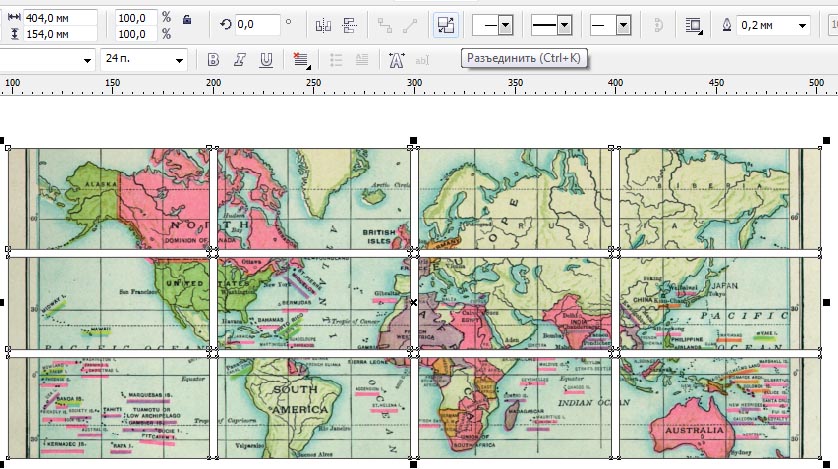Image resolution: width=838 pixels, height=469 pixels.
Task: Open the start arrowhead dropdown
Action: pos(505,25)
